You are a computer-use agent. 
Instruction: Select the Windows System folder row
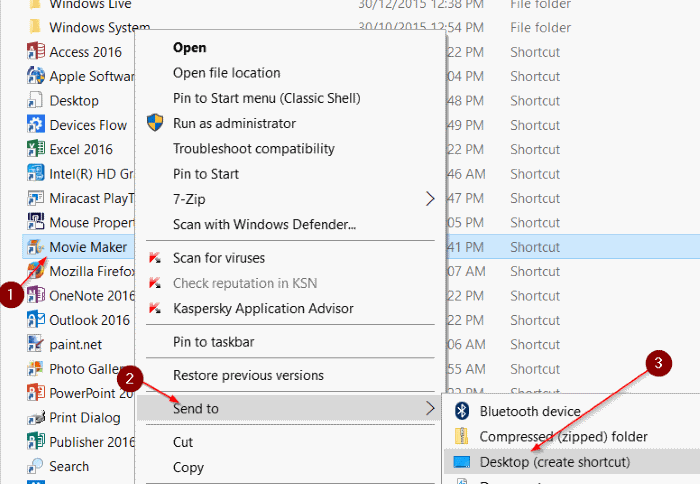coord(100,28)
